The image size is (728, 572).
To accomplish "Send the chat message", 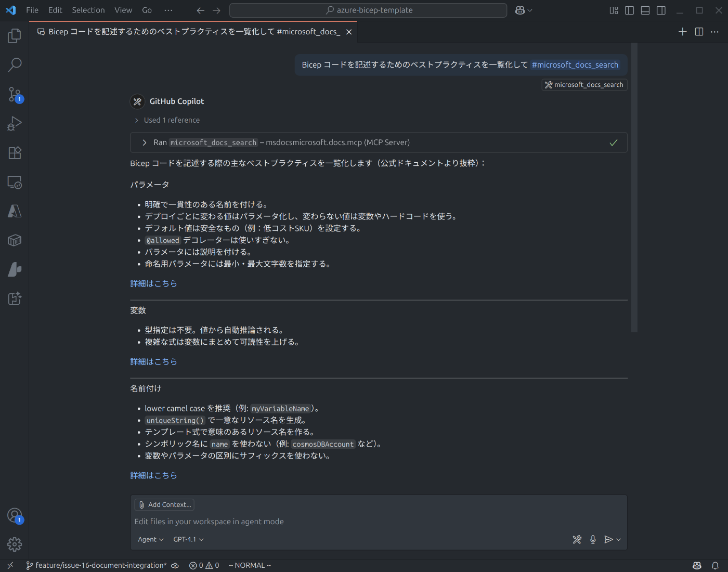I will (608, 540).
